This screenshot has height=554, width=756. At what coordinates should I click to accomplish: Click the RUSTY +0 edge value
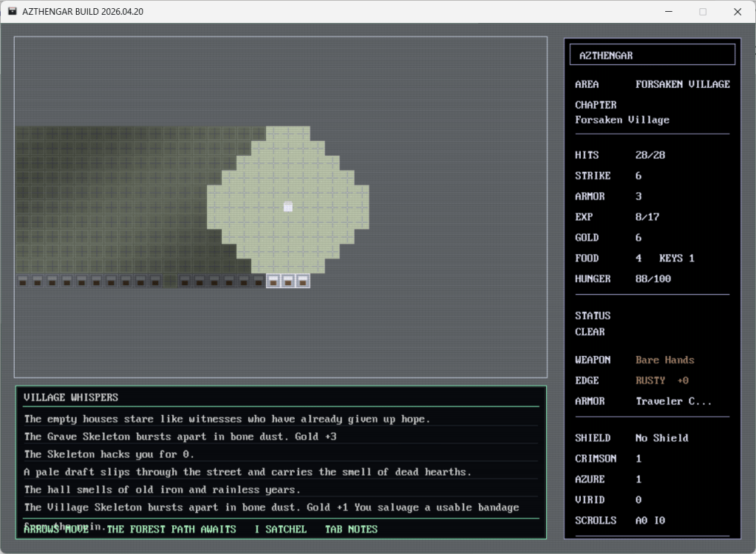[x=661, y=380]
